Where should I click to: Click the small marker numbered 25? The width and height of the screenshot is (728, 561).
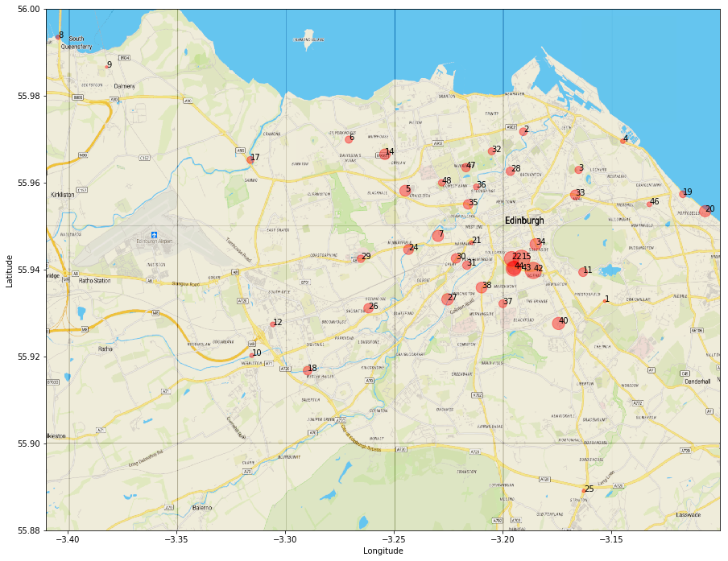point(584,490)
